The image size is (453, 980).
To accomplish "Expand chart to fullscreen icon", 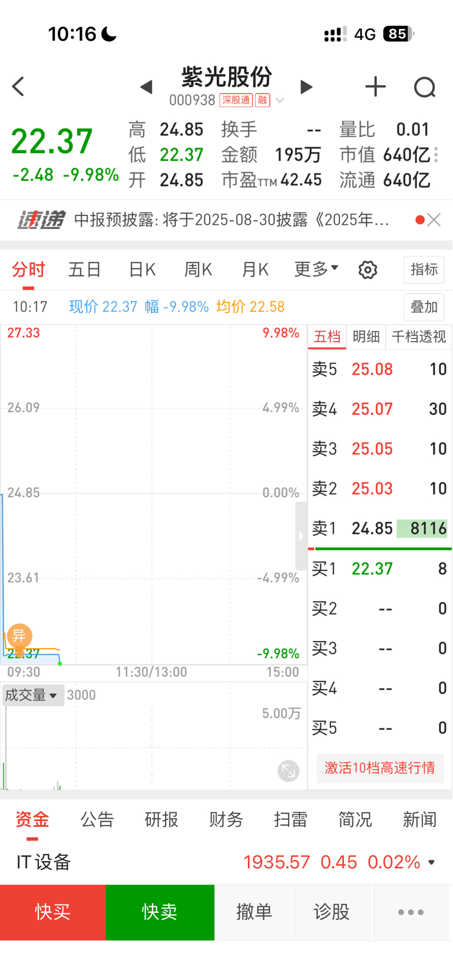I will [289, 770].
